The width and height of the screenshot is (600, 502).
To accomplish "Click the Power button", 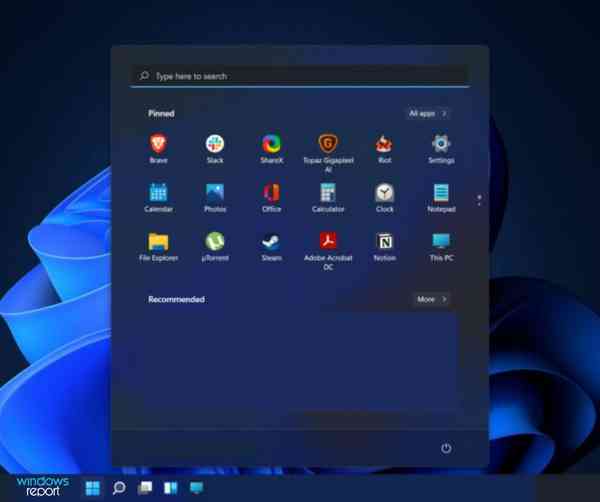I will coord(446,448).
